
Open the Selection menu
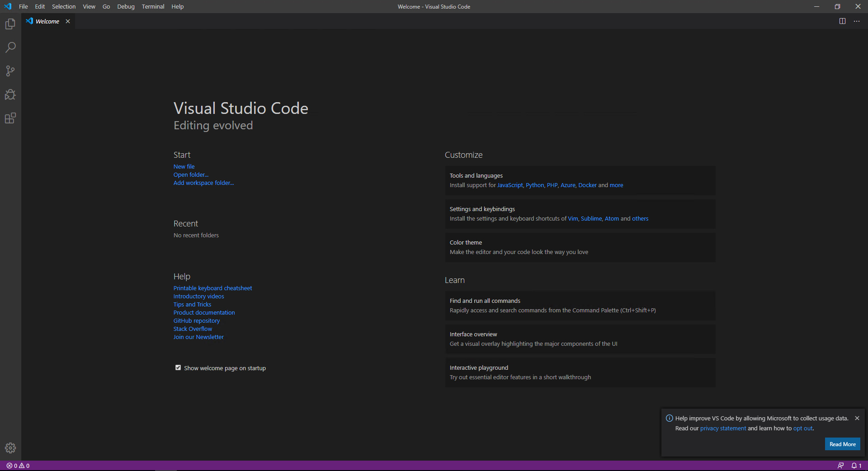tap(64, 6)
